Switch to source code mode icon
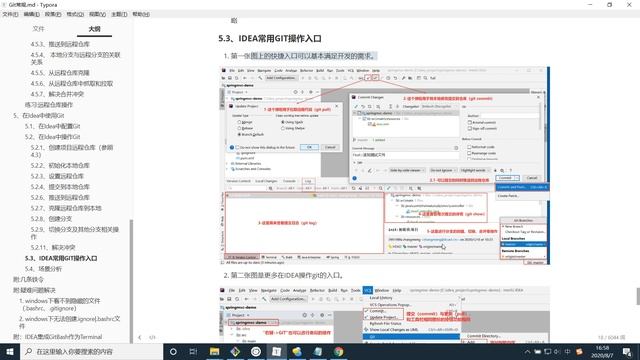640x360 pixels. tap(152, 338)
